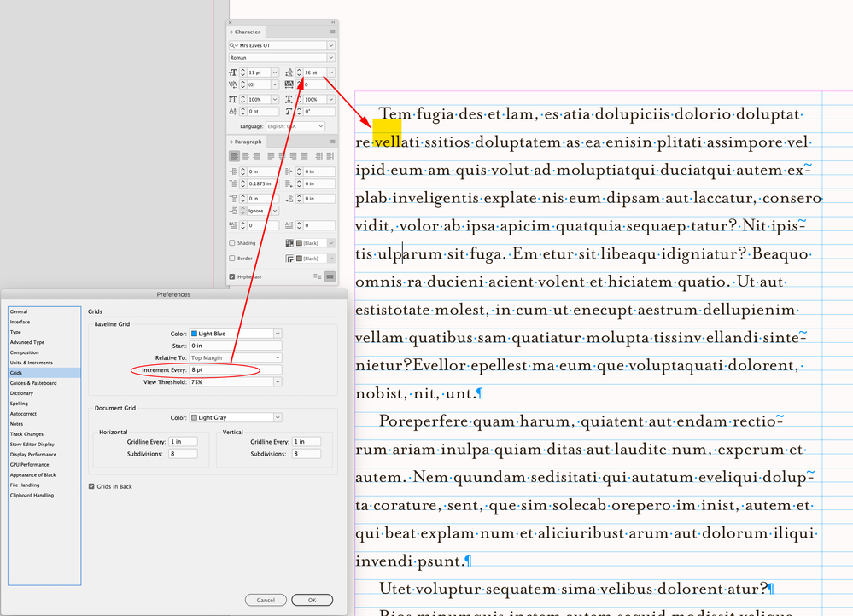Select the align center paragraph icon

pos(245,156)
